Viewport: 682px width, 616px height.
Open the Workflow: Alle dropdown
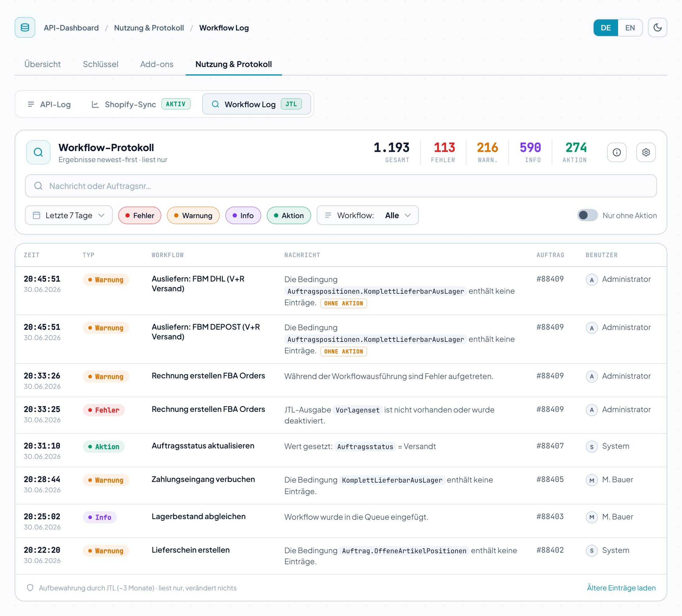point(367,215)
